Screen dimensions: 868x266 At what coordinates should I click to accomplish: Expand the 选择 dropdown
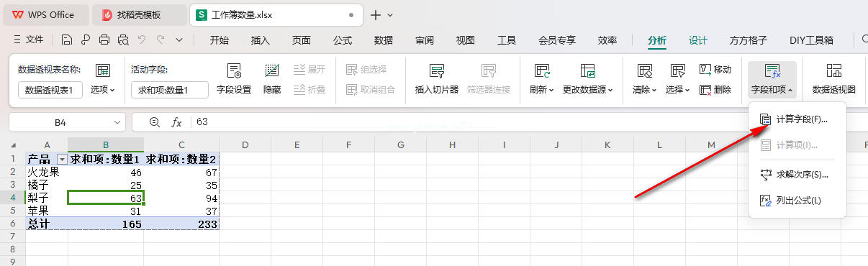pyautogui.click(x=678, y=90)
